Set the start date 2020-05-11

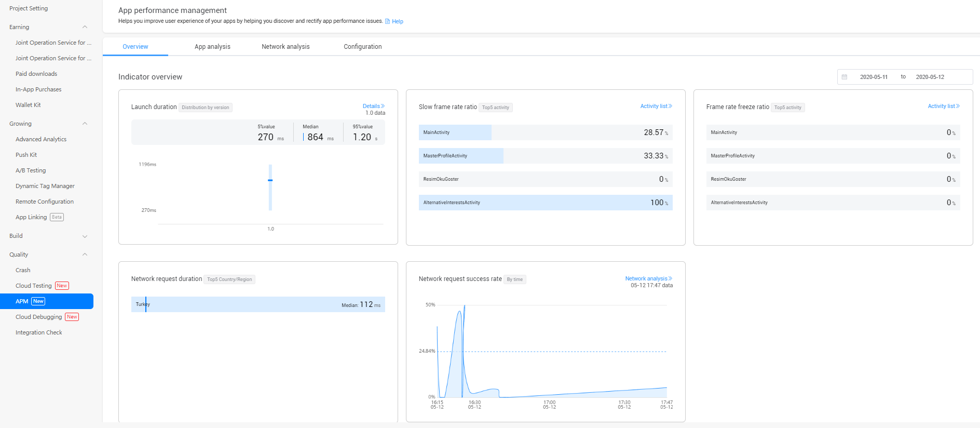click(x=874, y=77)
